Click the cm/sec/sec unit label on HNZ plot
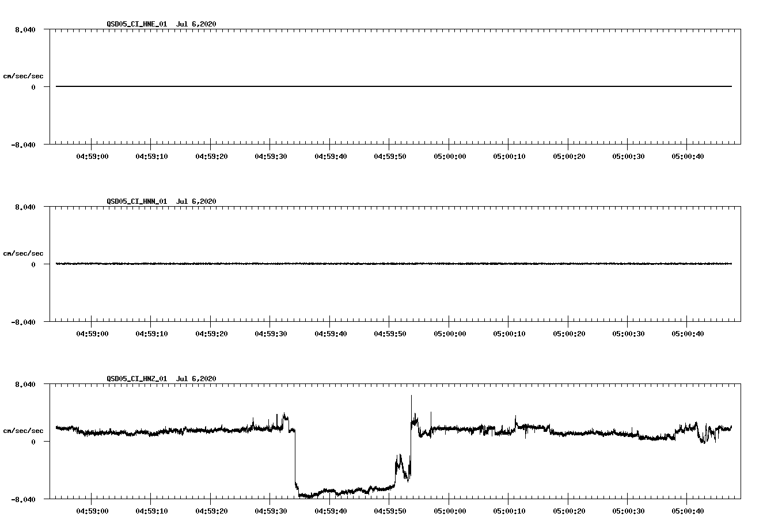Image resolution: width=782 pixels, height=532 pixels. 24,431
